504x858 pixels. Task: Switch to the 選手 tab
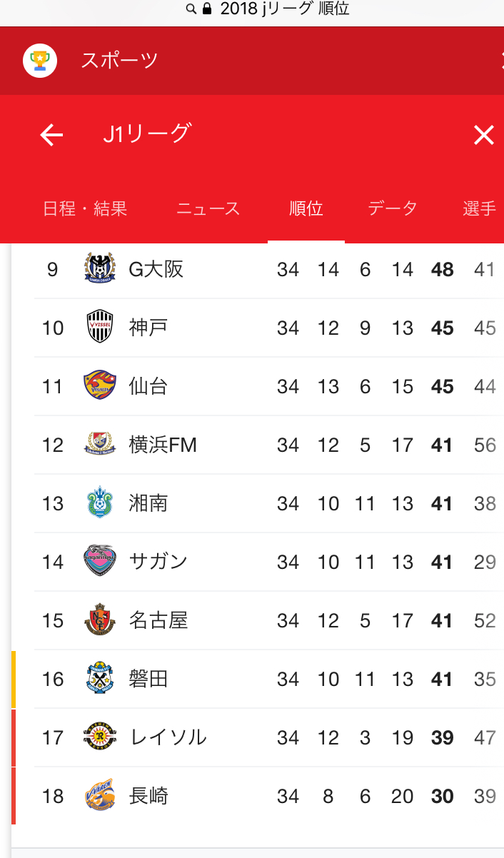coord(480,208)
